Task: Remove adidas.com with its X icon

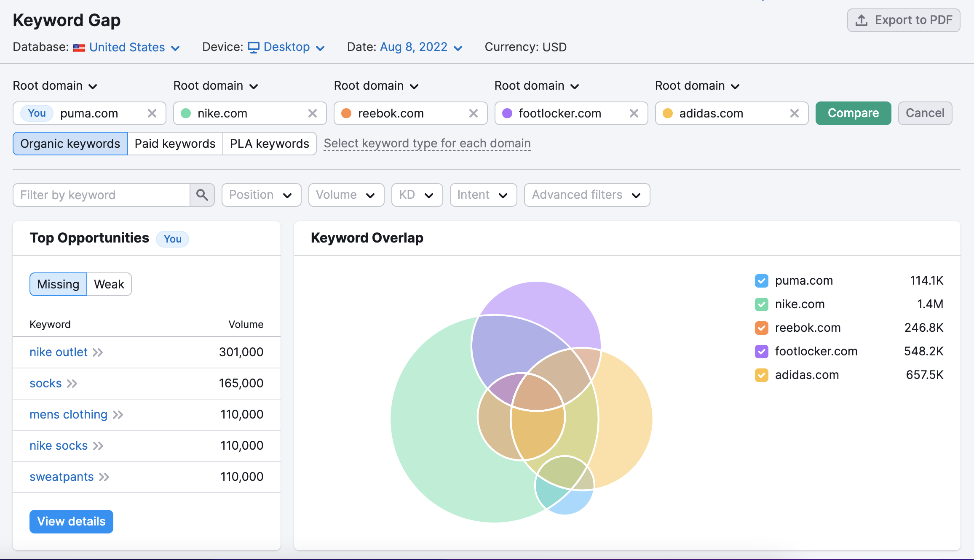Action: [x=795, y=113]
